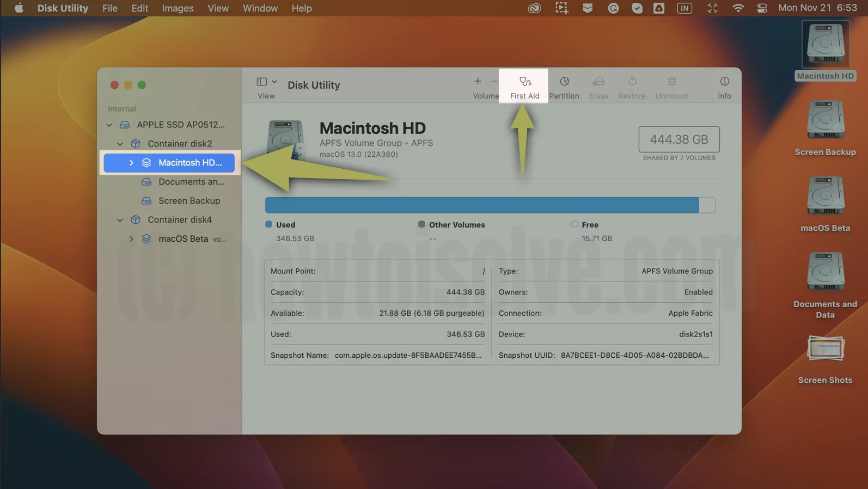868x489 pixels.
Task: Open the input source IN menu
Action: click(x=684, y=8)
